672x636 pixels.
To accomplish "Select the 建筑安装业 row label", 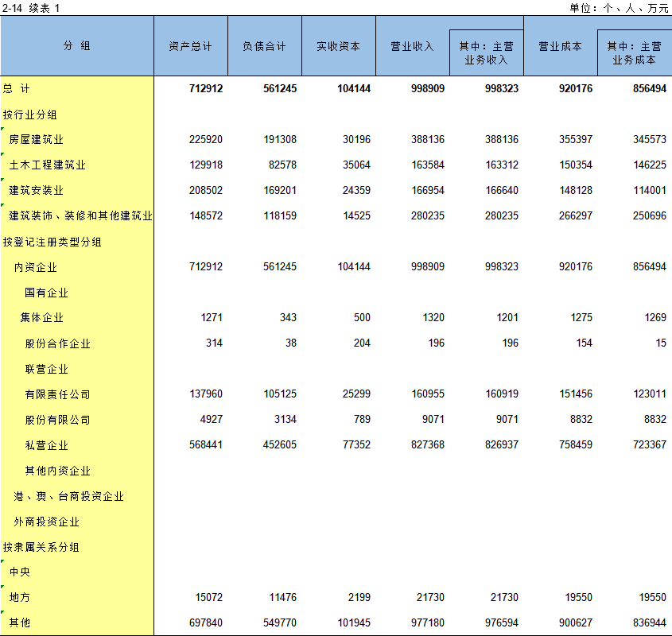I will 36,190.
